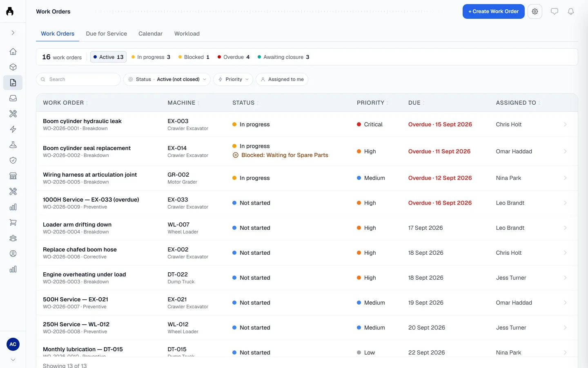The image size is (588, 368).
Task: Toggle the Overdue 4 filter chip
Action: [x=234, y=57]
